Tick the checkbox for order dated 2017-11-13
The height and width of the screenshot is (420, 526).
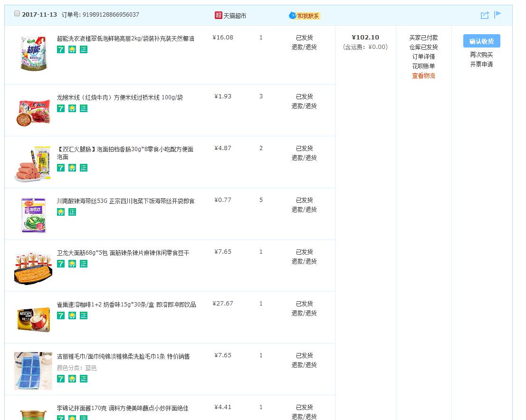coord(17,14)
